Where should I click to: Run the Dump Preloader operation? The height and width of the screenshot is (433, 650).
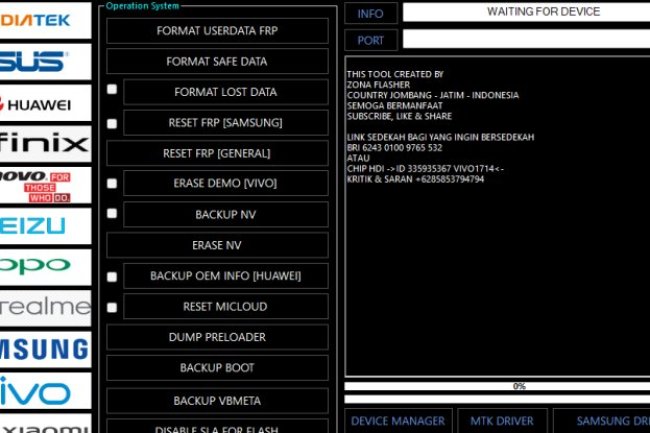(x=217, y=338)
